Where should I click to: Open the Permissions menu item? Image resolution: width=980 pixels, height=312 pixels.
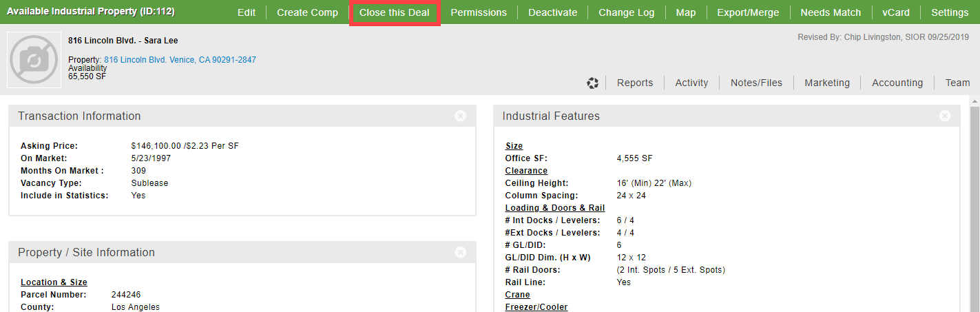pyautogui.click(x=479, y=12)
